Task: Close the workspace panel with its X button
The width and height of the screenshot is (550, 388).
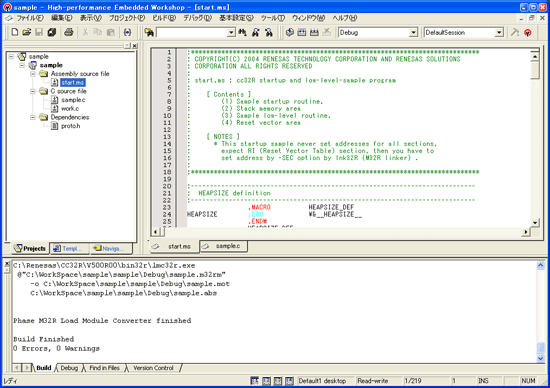Action: 135,46
